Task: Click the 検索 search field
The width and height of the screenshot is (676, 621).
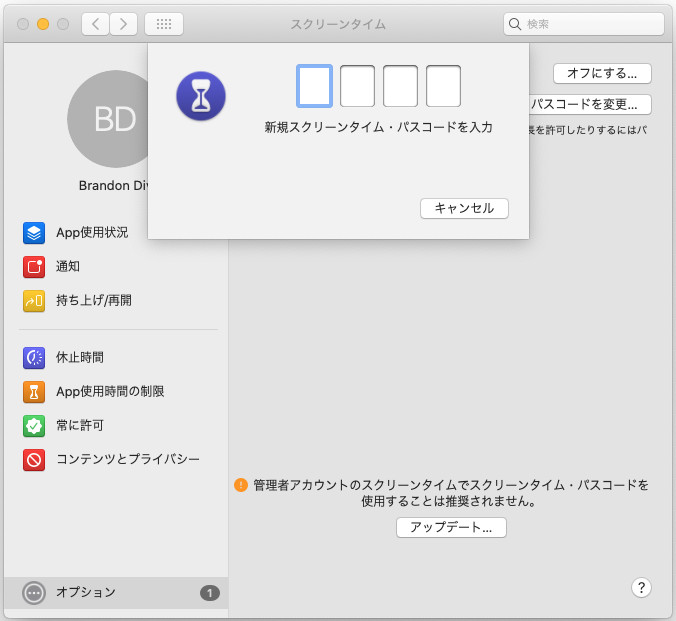Action: point(584,24)
